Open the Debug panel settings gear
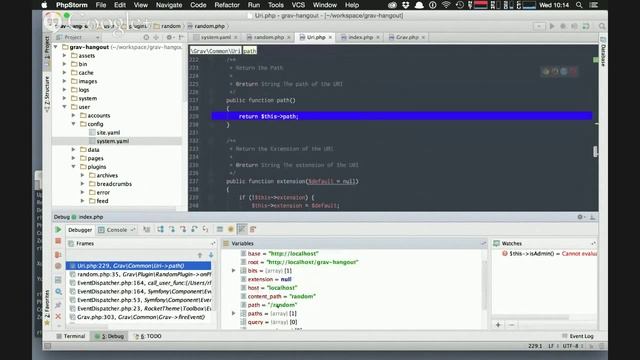 pos(580,217)
